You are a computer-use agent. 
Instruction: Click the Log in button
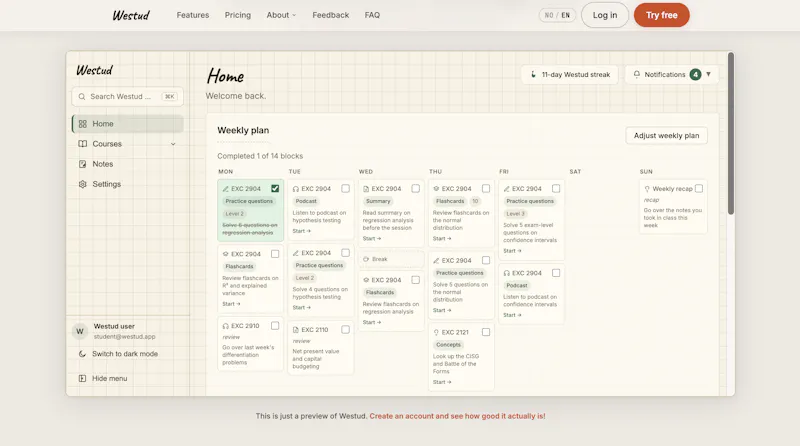605,15
